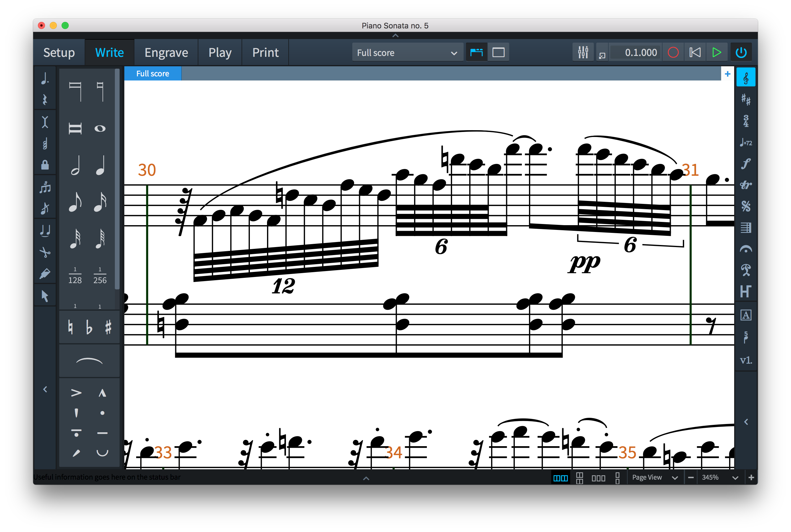The height and width of the screenshot is (532, 791).
Task: Toggle the insert mode caret tool
Action: tap(45, 122)
